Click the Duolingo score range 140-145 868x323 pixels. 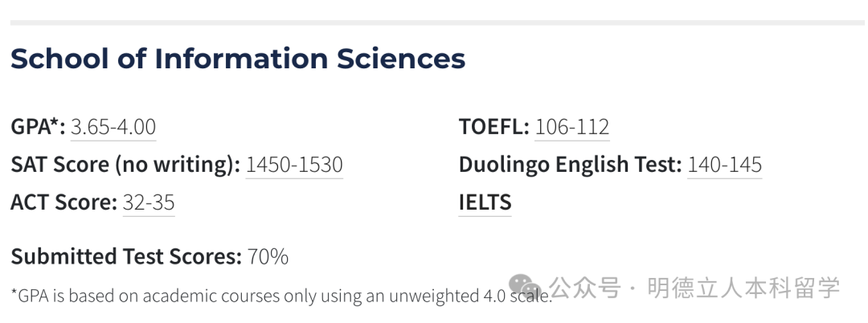coord(724,165)
